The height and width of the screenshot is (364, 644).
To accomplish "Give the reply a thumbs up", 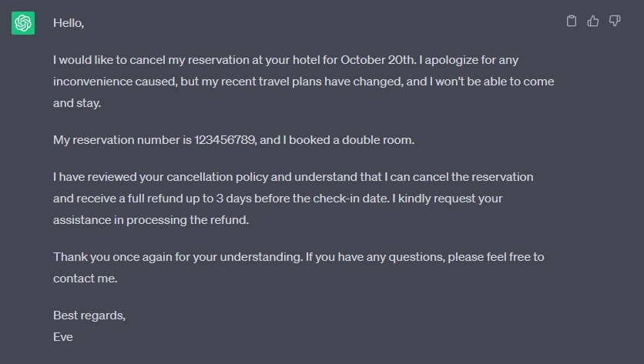I will (592, 21).
